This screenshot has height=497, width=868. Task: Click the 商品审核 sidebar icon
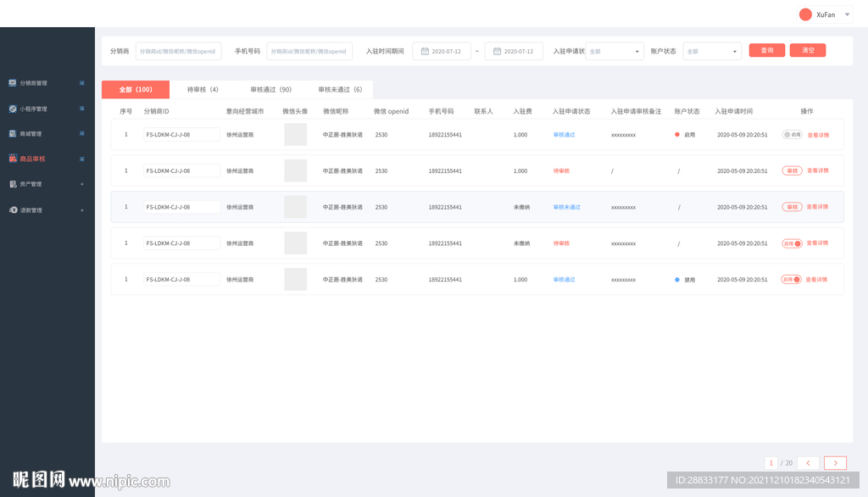click(x=12, y=159)
